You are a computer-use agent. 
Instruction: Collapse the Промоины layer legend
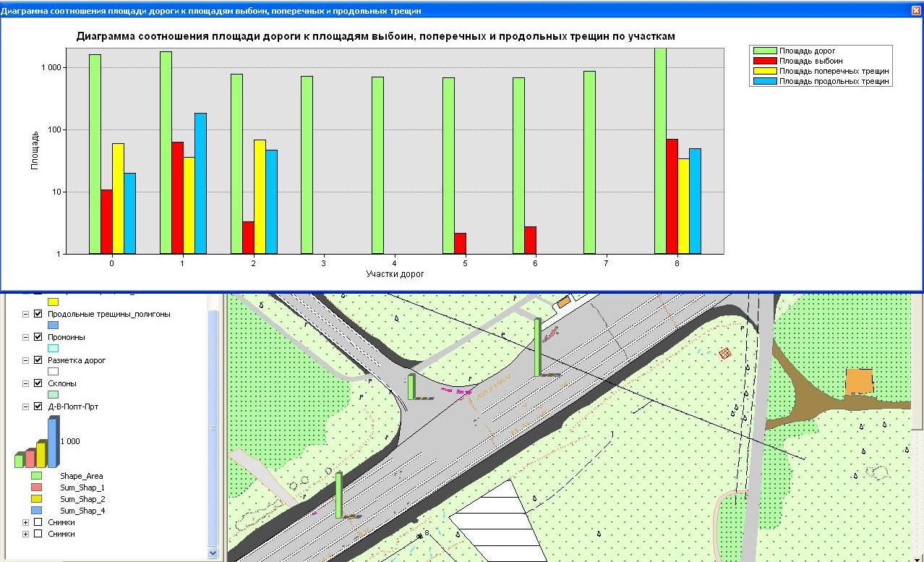tap(26, 337)
